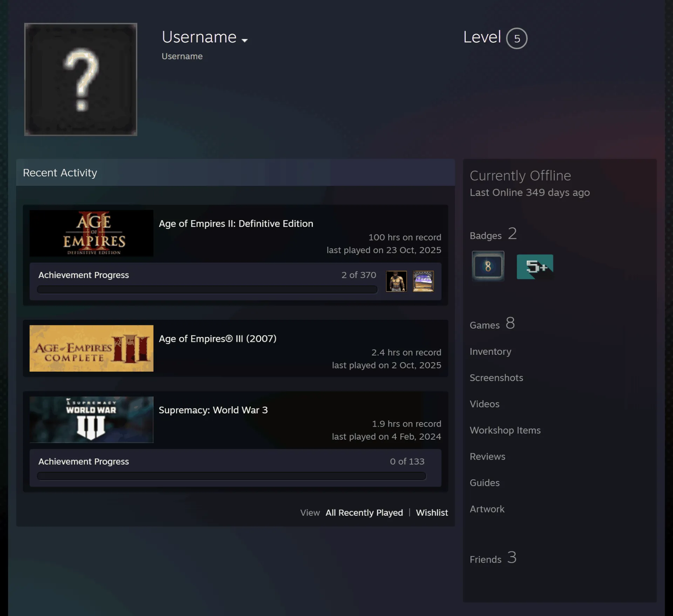The height and width of the screenshot is (616, 673).
Task: Open the Friends 3 list
Action: (x=493, y=558)
